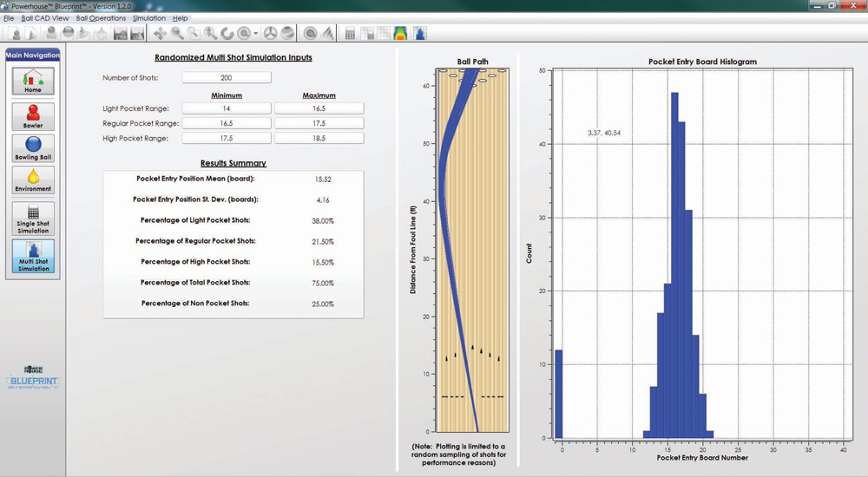Open the Bowling Ball page

pyautogui.click(x=33, y=148)
